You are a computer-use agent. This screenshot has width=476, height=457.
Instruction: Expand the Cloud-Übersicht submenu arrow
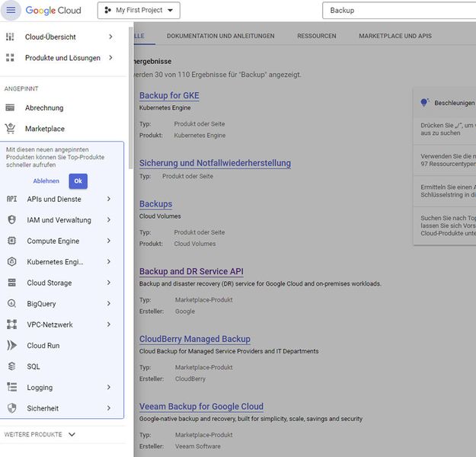tap(110, 37)
